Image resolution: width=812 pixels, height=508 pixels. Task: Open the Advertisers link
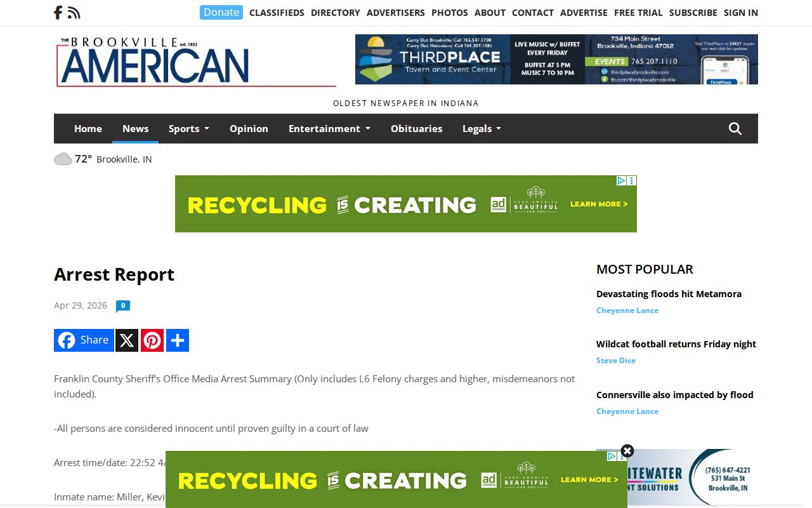pyautogui.click(x=396, y=13)
